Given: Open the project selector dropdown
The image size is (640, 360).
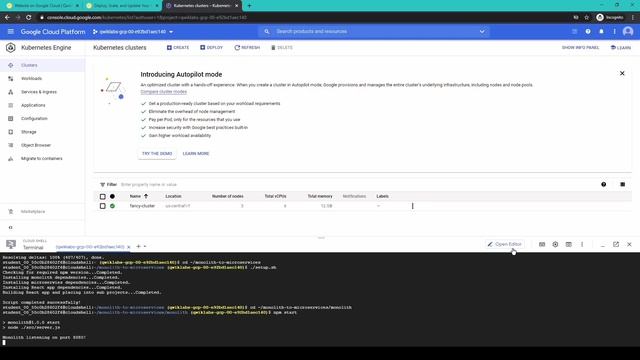Looking at the screenshot, I should click(x=133, y=32).
